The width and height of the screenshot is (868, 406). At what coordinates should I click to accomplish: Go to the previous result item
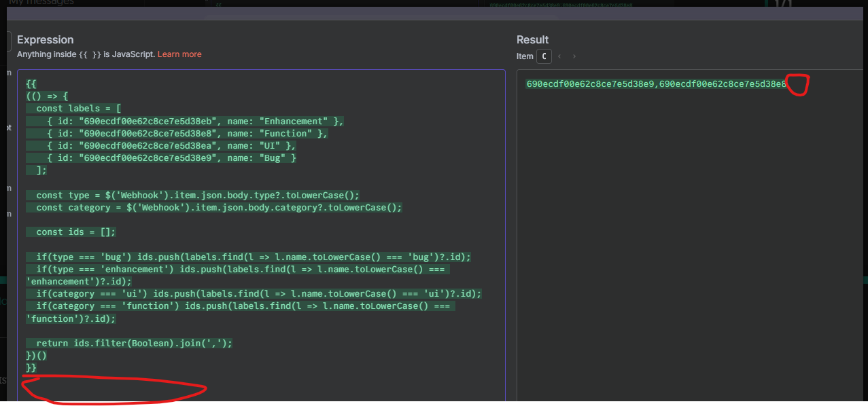coord(559,56)
